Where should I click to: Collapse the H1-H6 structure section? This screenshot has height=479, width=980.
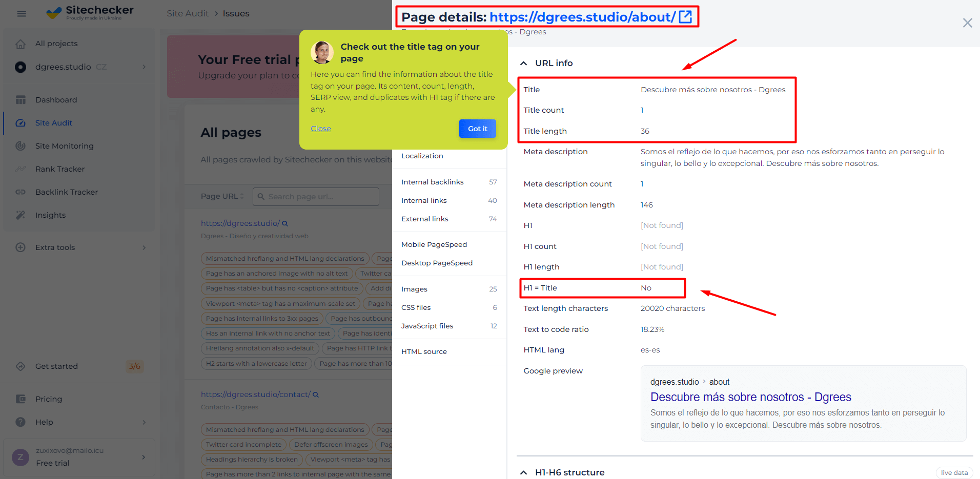(523, 473)
